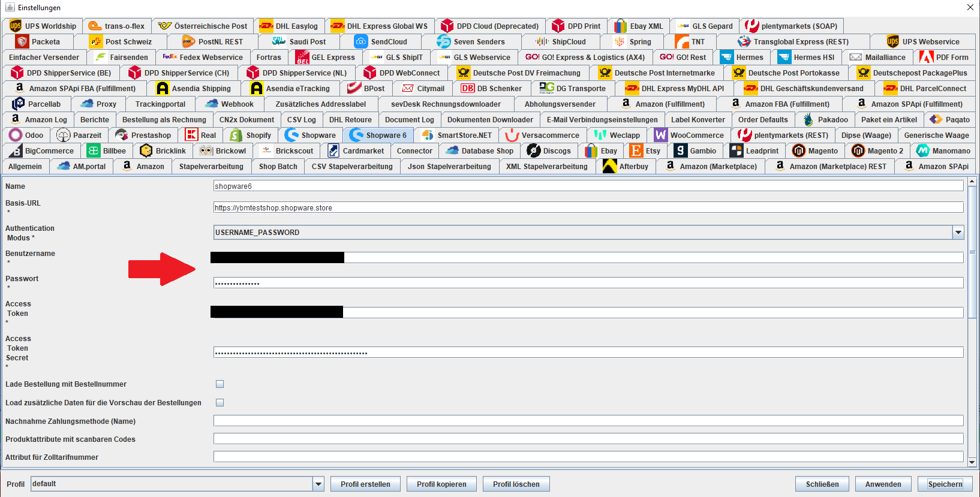Click the Etsy E icon
Image resolution: width=980 pixels, height=497 pixels.
point(636,150)
